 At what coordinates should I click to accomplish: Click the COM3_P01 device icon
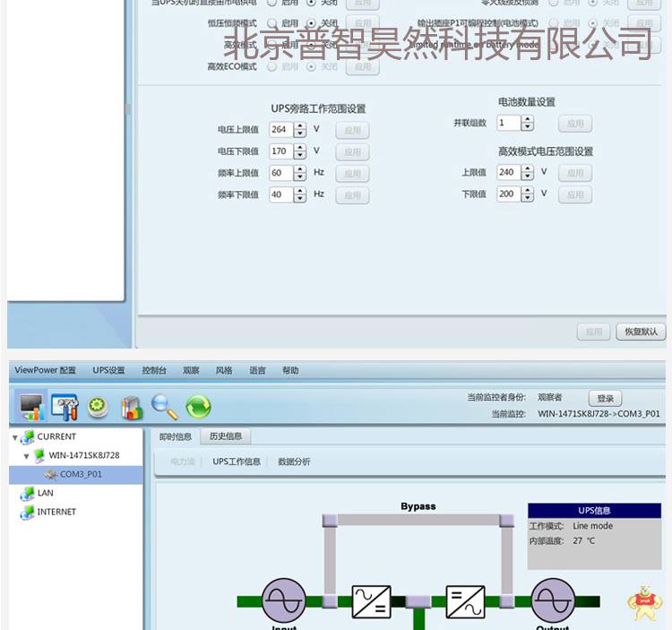click(x=50, y=474)
